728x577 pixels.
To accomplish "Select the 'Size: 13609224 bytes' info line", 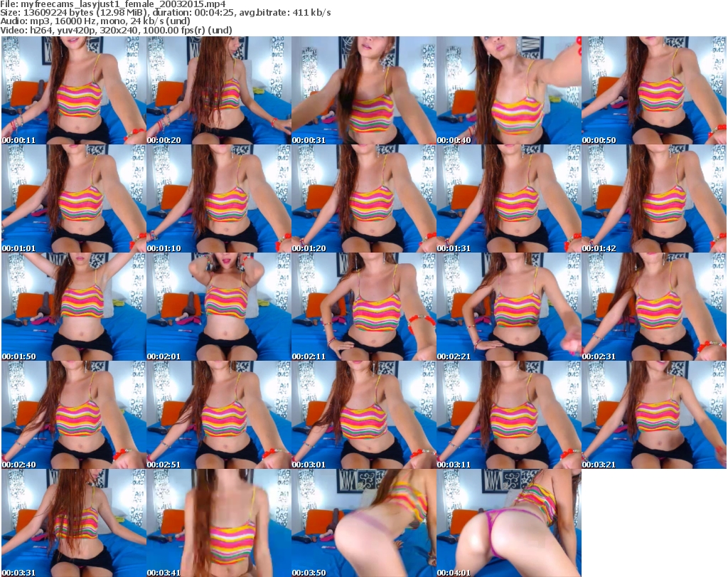I will 165,13.
